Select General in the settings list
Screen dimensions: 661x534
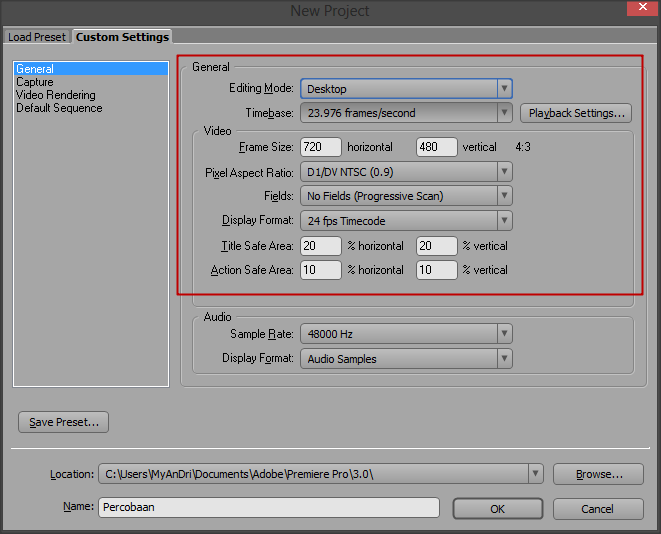[x=91, y=69]
